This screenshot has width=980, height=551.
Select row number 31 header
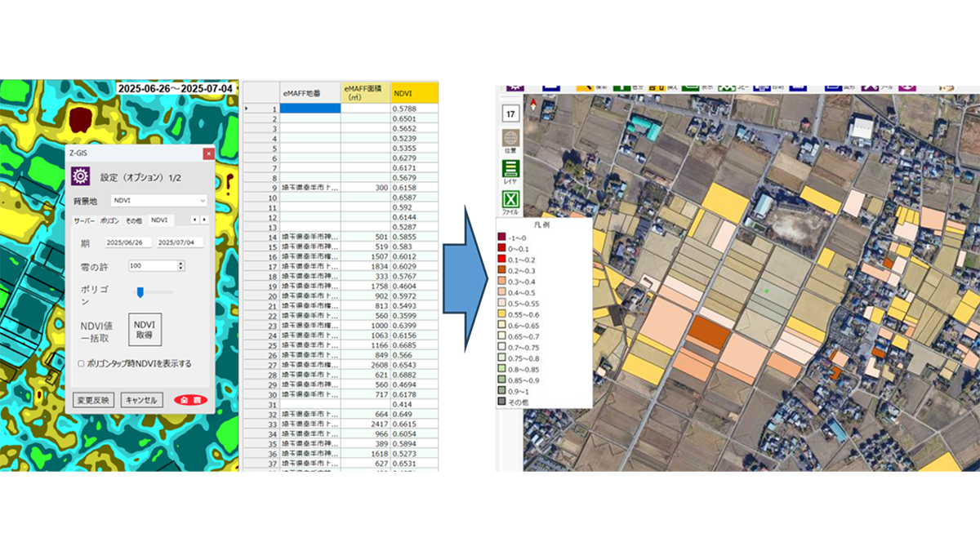(x=261, y=404)
